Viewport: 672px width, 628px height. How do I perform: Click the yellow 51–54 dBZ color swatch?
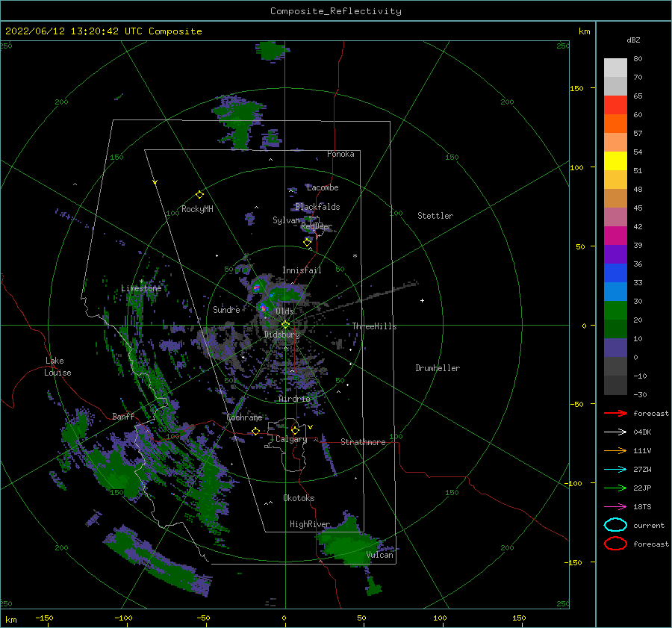pyautogui.click(x=615, y=161)
